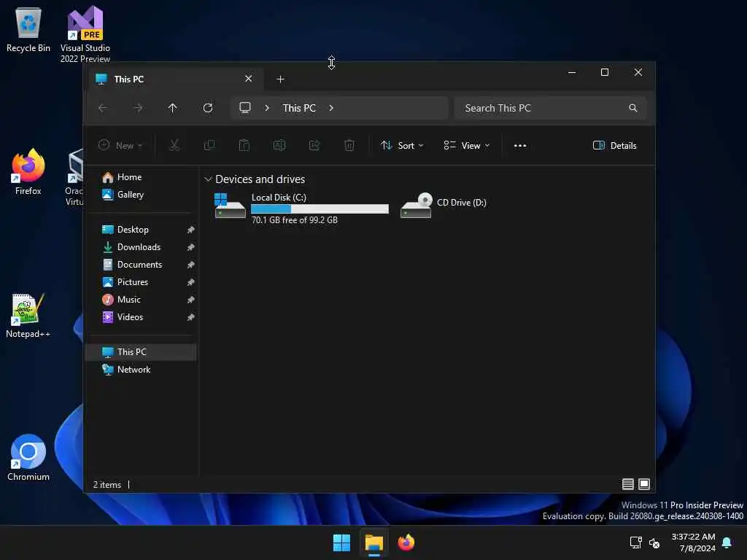Click the Forward navigation arrow

click(138, 108)
